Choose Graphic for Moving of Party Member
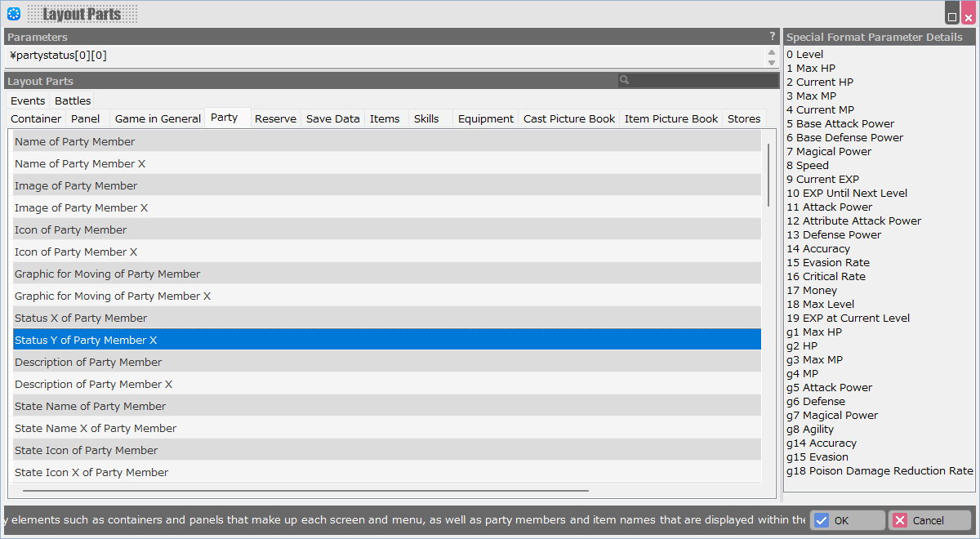Image resolution: width=980 pixels, height=539 pixels. (x=107, y=274)
